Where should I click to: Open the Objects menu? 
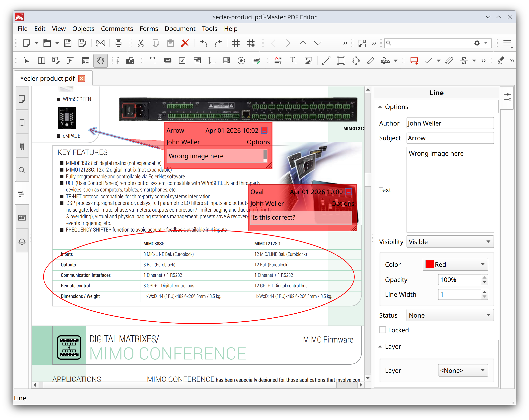pos(83,29)
